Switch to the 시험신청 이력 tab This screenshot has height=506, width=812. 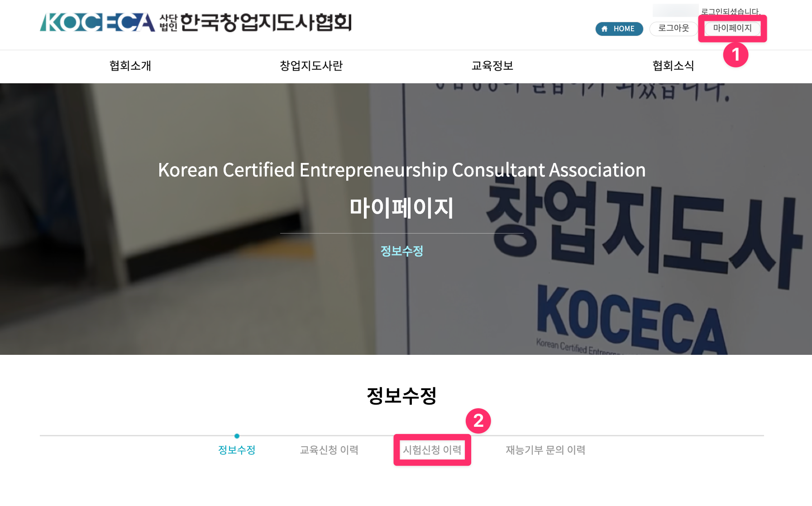(432, 450)
